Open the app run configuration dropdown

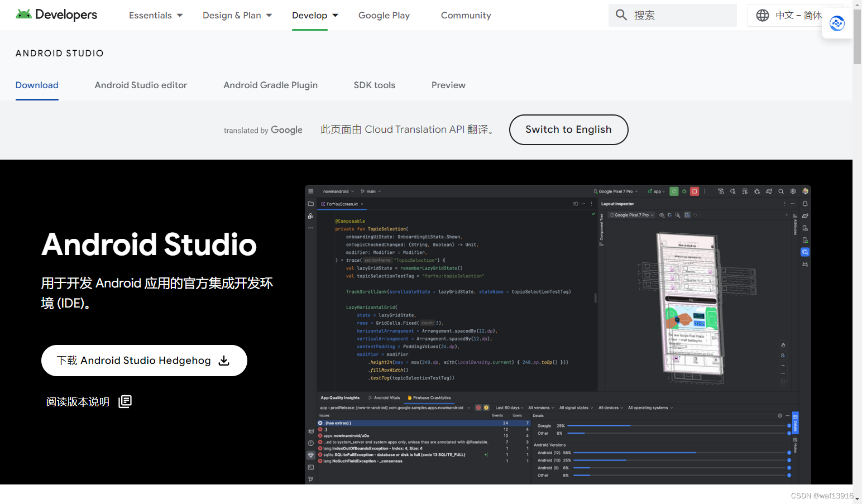[x=656, y=191]
